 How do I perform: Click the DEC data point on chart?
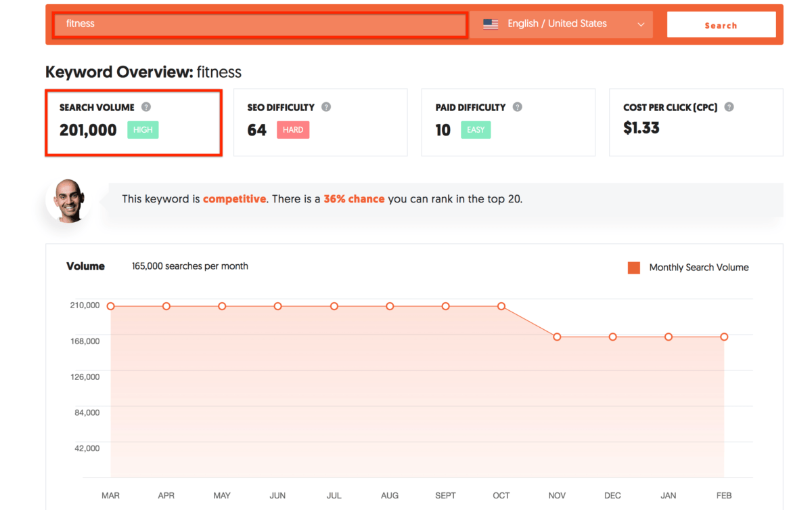[x=612, y=337]
